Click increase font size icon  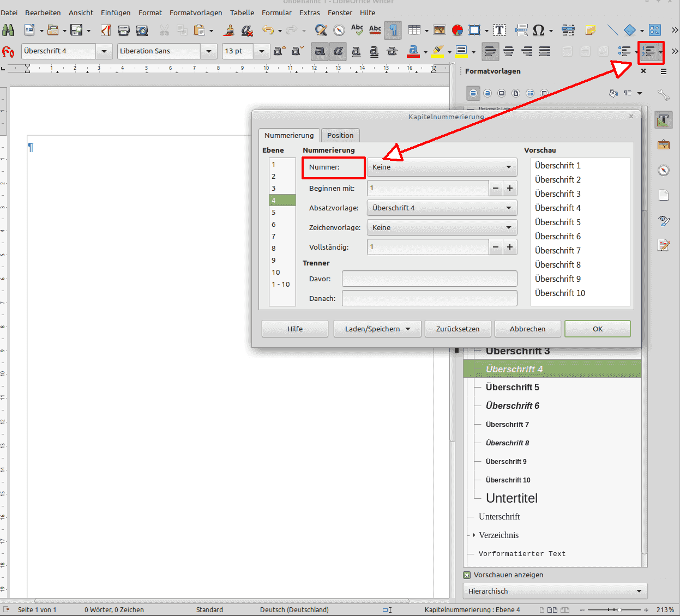(279, 51)
